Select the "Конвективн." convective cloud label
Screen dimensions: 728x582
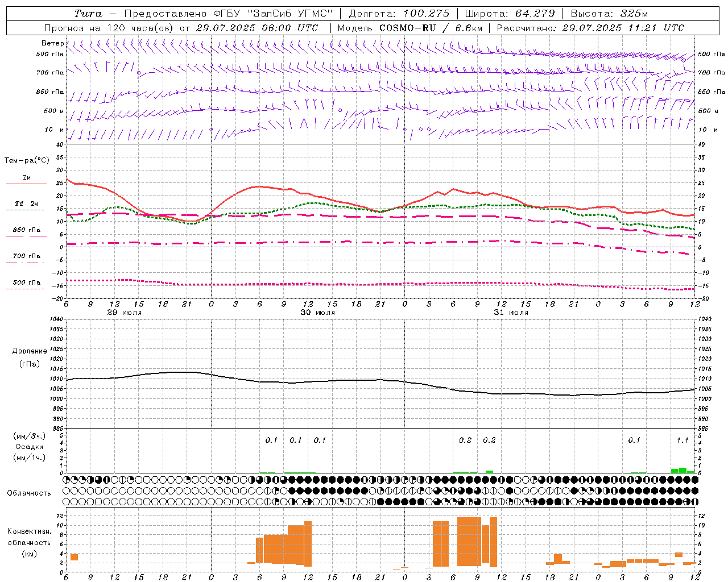click(x=30, y=531)
